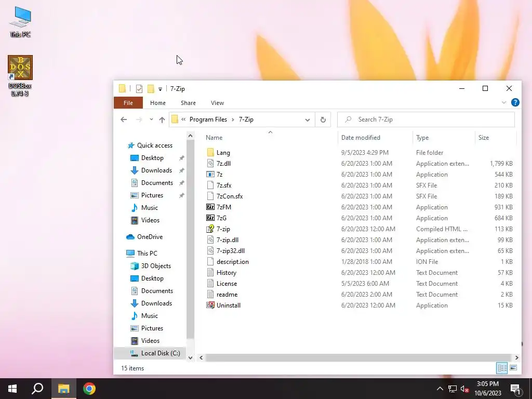Select Quick access in navigation pane
Image resolution: width=532 pixels, height=399 pixels.
click(155, 145)
